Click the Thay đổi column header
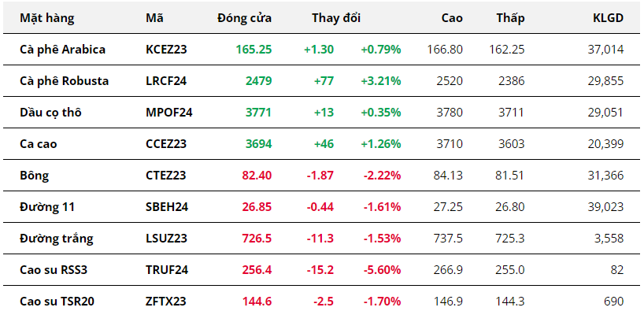Image resolution: width=644 pixels, height=311 pixels. [336, 18]
